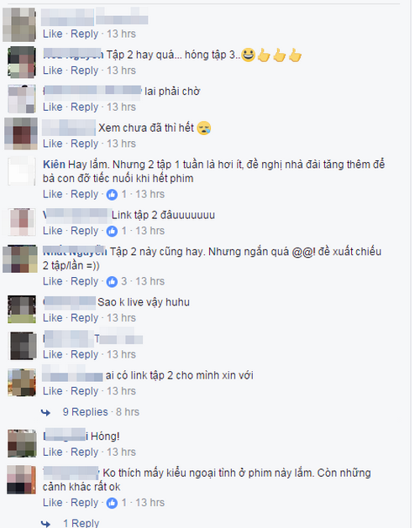This screenshot has width=420, height=528.
Task: Expand the 9 Replies thread
Action: tap(85, 412)
